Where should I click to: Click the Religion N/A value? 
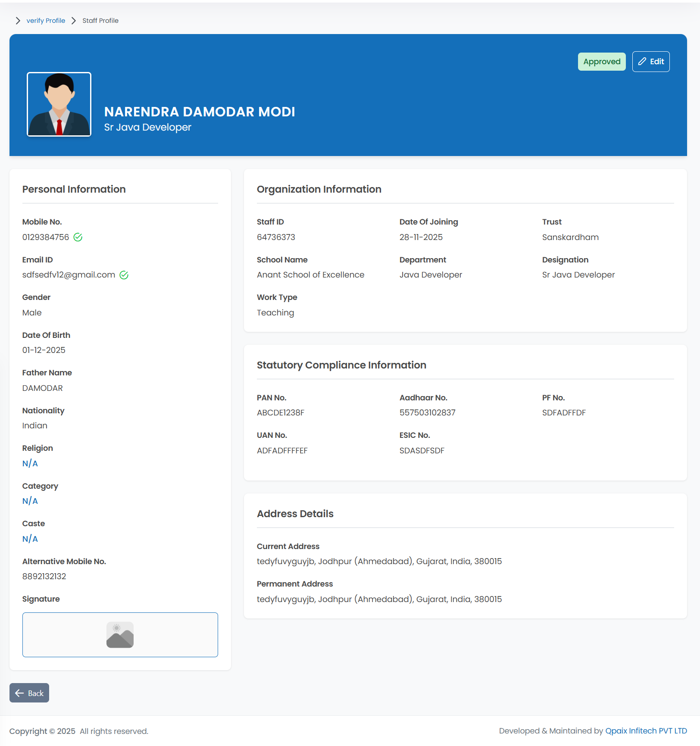30,463
